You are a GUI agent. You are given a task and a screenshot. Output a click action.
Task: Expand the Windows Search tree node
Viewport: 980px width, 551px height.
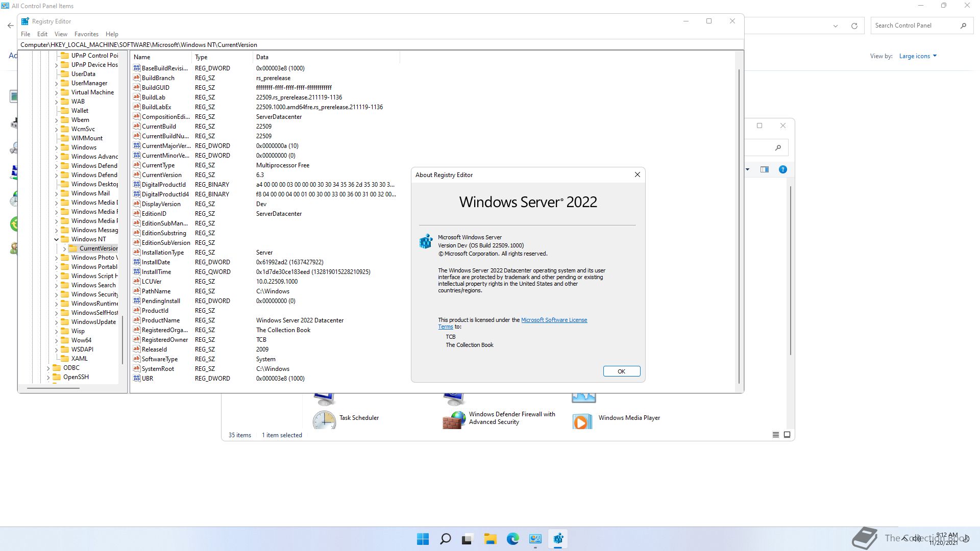click(56, 285)
